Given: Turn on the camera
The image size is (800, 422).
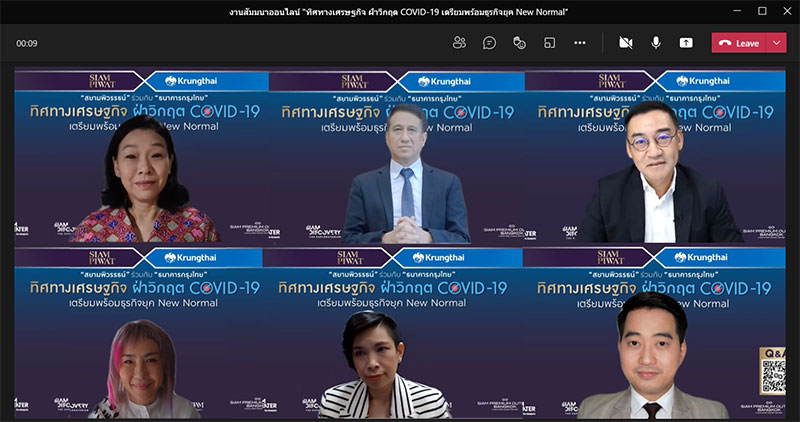Looking at the screenshot, I should [626, 43].
